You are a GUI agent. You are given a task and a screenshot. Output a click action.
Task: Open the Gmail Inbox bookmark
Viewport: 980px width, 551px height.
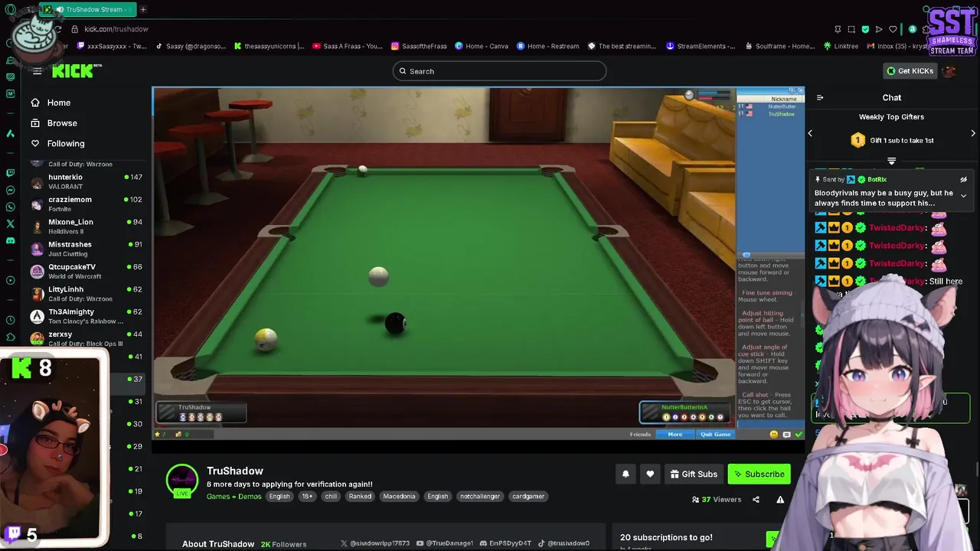coord(897,46)
